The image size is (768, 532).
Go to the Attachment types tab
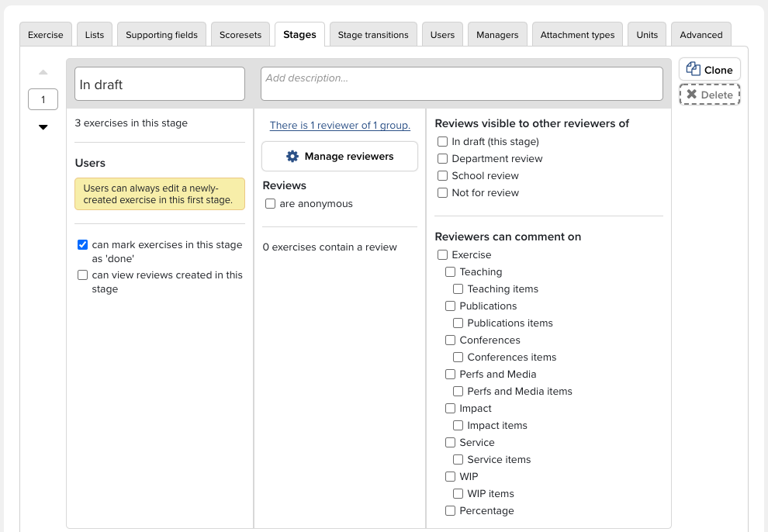point(577,35)
